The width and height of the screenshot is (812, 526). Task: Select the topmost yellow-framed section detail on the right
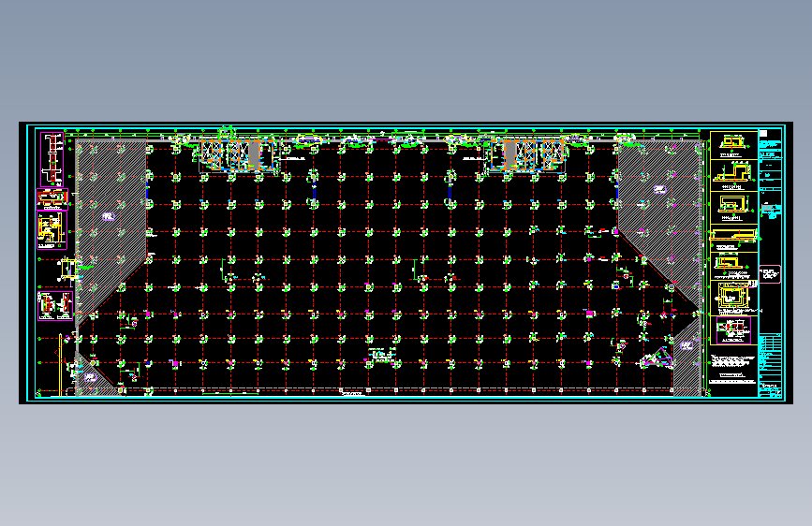coord(734,145)
